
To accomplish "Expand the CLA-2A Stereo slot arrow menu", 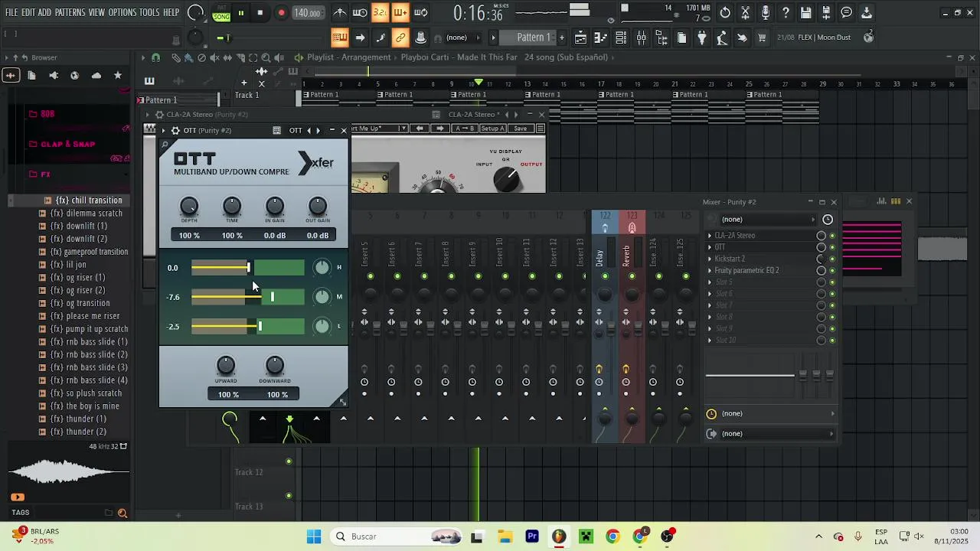I will point(710,236).
